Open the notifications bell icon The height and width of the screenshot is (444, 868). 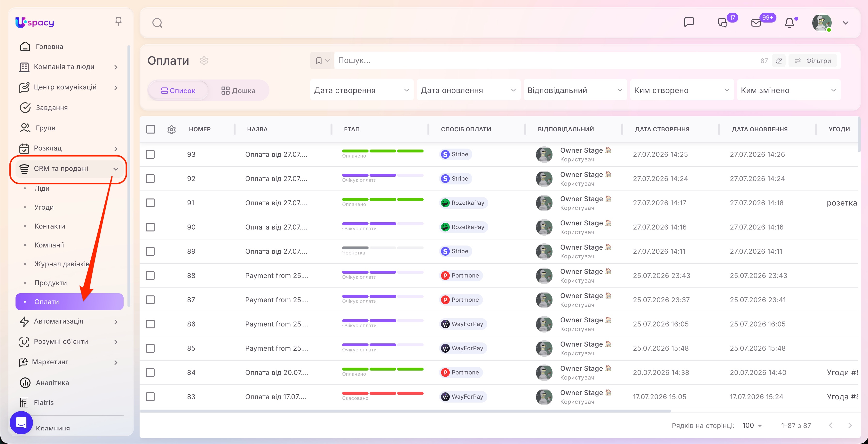click(789, 23)
